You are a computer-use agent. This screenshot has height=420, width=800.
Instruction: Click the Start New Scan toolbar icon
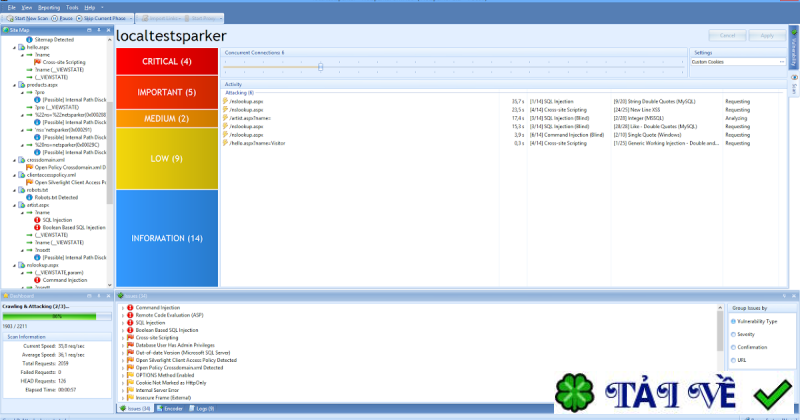10,18
